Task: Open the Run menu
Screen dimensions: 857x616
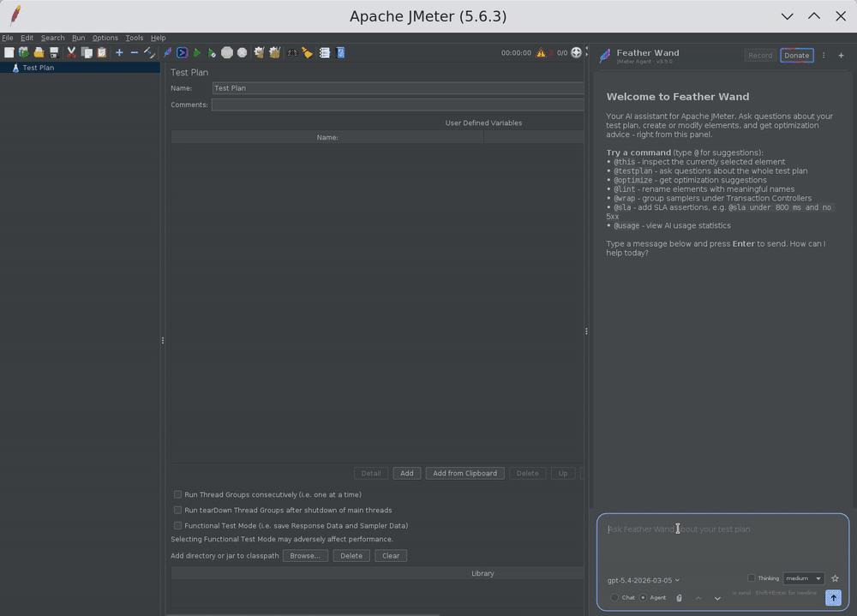Action: pos(78,38)
